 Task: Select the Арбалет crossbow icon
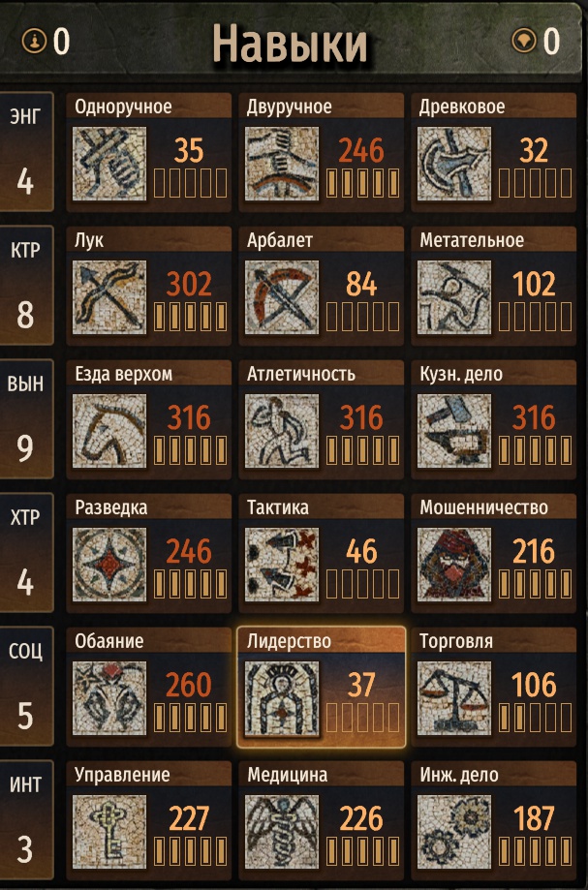(x=282, y=297)
